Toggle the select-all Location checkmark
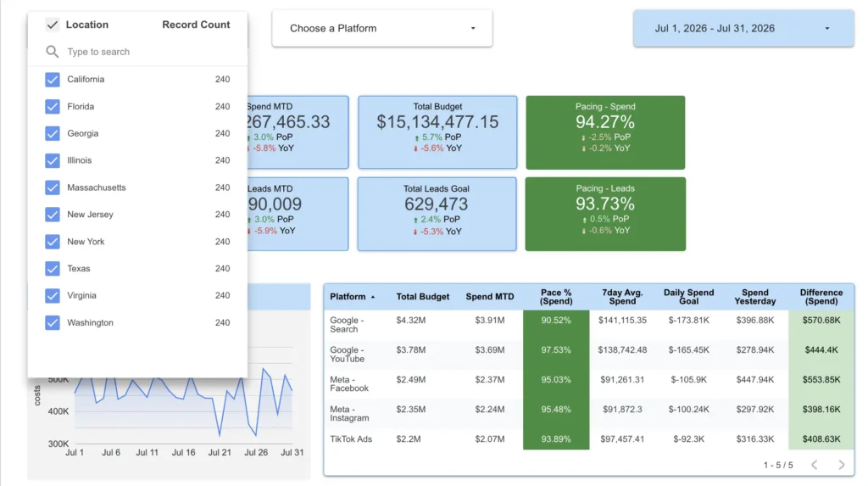Viewport: 868px width, 486px height. pyautogui.click(x=52, y=25)
